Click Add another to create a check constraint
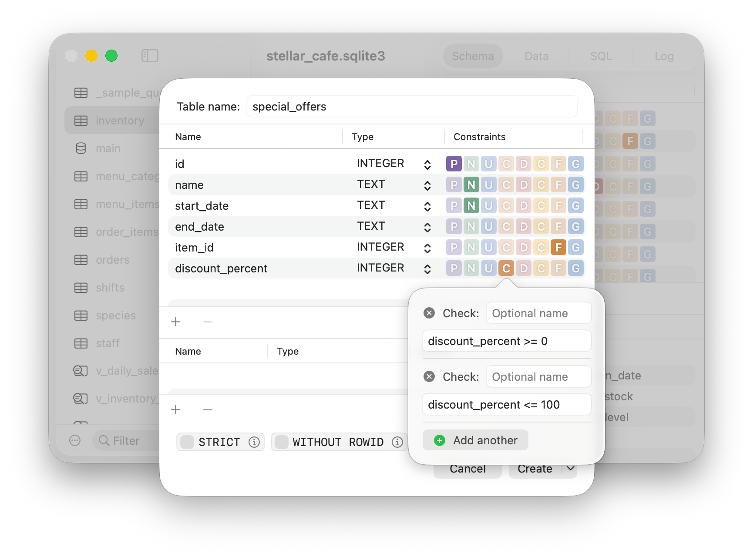 coord(475,440)
